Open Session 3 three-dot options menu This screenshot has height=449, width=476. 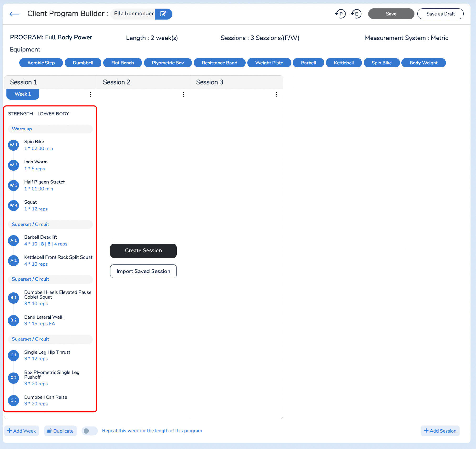pyautogui.click(x=277, y=94)
